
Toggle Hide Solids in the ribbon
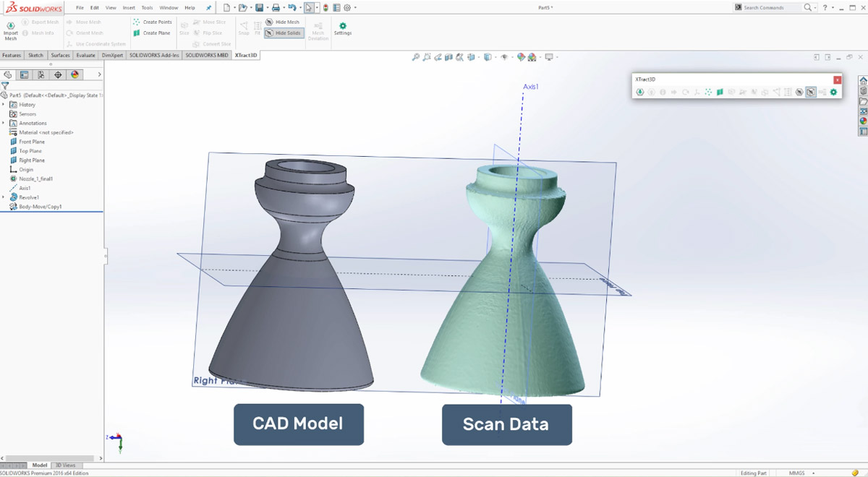click(284, 33)
